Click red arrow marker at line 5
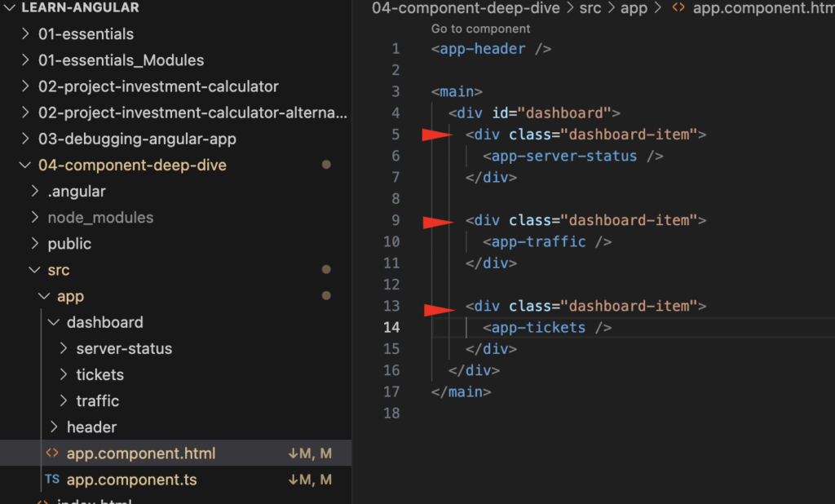The height and width of the screenshot is (504, 835). pyautogui.click(x=438, y=135)
